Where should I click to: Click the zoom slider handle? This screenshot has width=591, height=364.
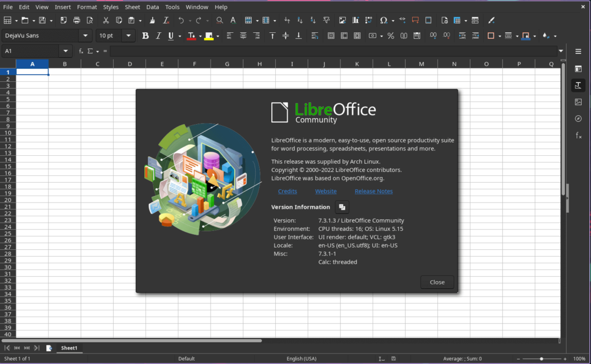click(541, 359)
